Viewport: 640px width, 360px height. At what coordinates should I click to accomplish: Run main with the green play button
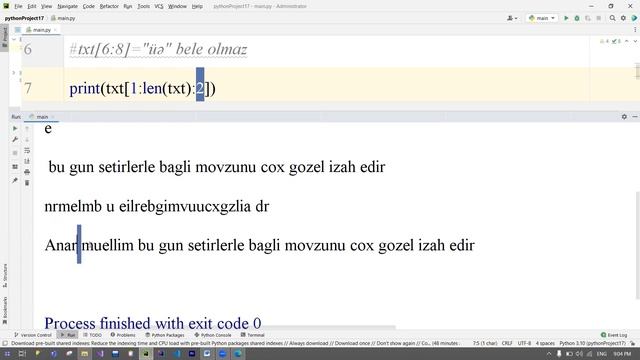coord(566,18)
